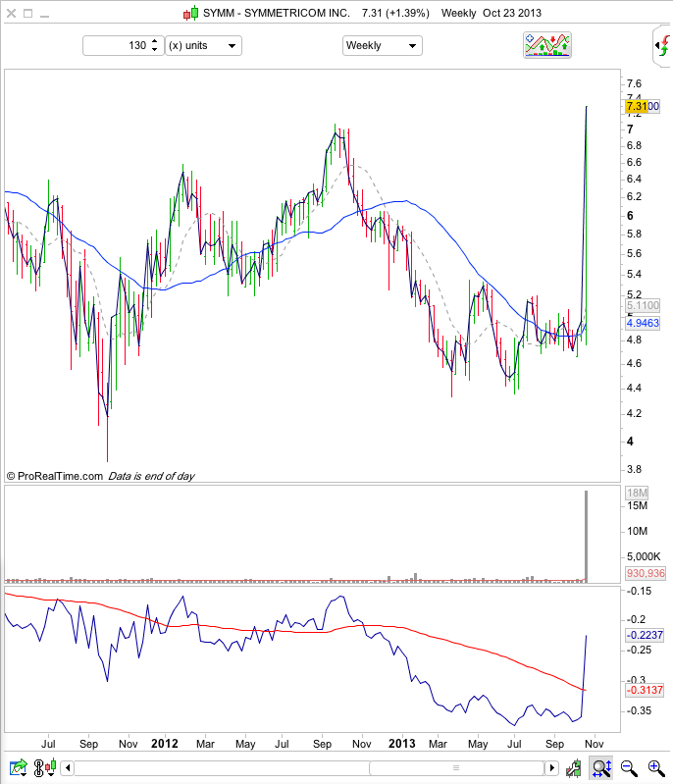Open the (x) units dropdown
Viewport: 673px width, 784px height.
pyautogui.click(x=203, y=45)
